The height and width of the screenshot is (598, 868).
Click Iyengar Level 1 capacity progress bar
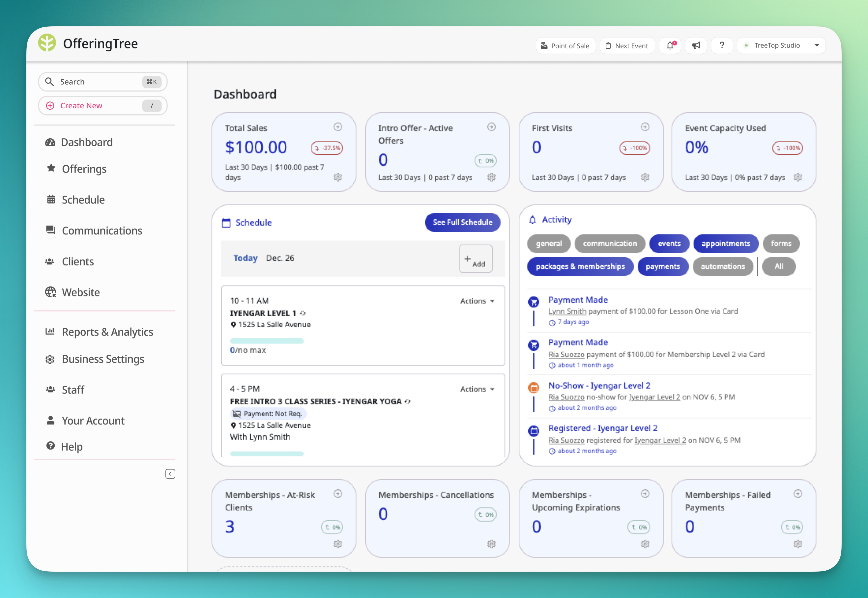(x=267, y=341)
